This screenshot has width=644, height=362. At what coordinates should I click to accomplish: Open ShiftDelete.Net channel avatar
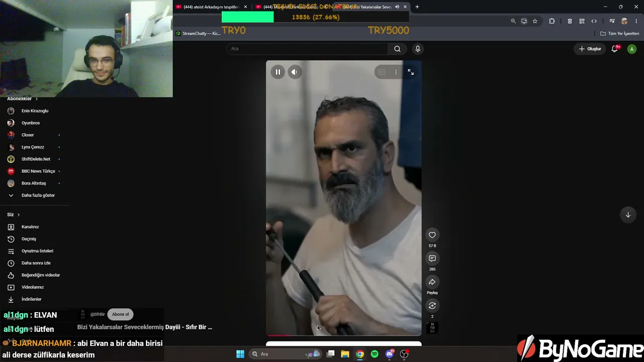click(x=11, y=159)
